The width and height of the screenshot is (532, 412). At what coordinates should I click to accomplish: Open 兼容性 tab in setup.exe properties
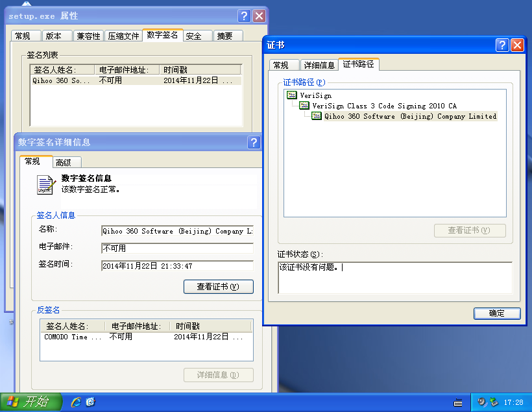tap(88, 36)
